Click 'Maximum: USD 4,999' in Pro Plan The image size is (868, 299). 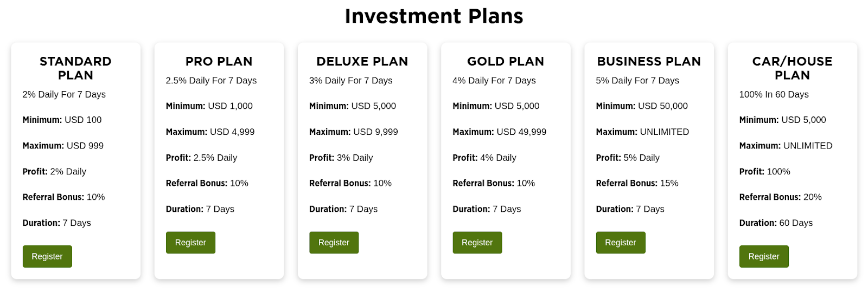210,132
